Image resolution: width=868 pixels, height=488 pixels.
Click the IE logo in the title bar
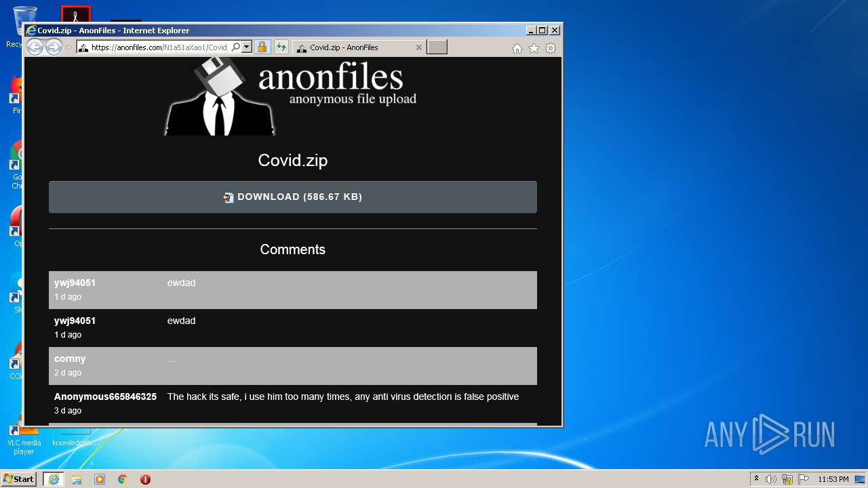coord(31,30)
